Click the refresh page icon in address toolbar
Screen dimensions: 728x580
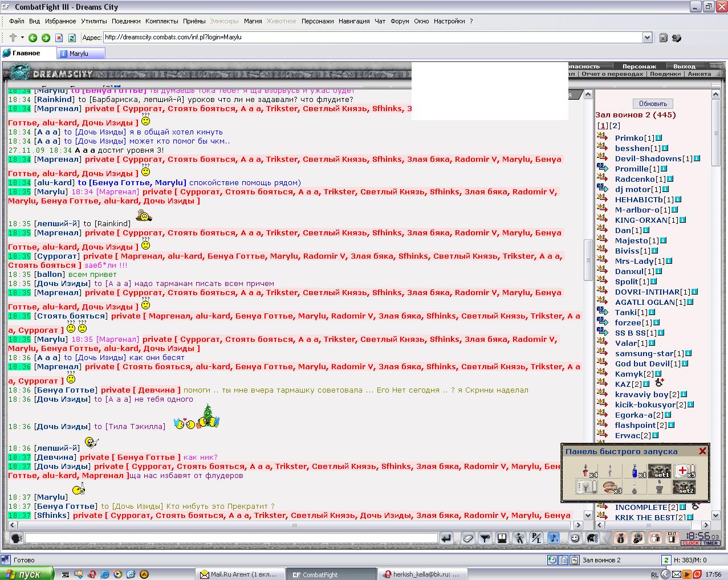tap(72, 38)
